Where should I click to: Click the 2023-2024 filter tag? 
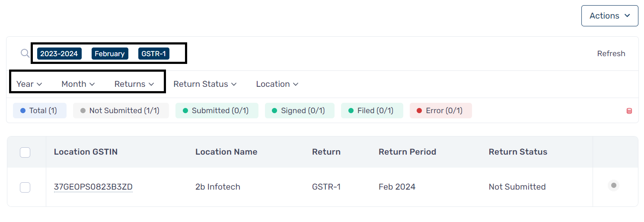(59, 54)
